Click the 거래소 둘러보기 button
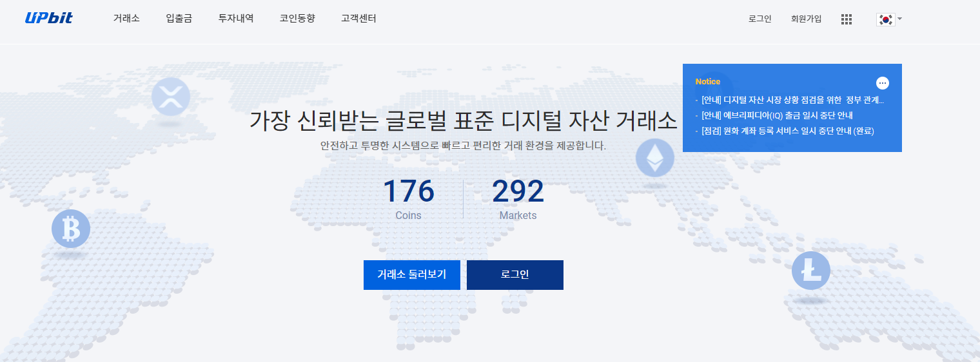This screenshot has width=980, height=362. 412,275
